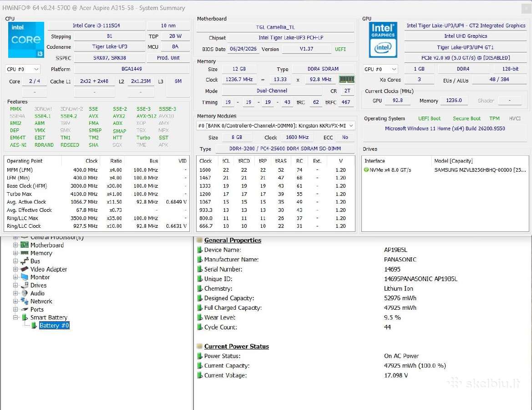Click the battery icon beside Chemistry
Screen dimensions: 532x410
[200, 288]
